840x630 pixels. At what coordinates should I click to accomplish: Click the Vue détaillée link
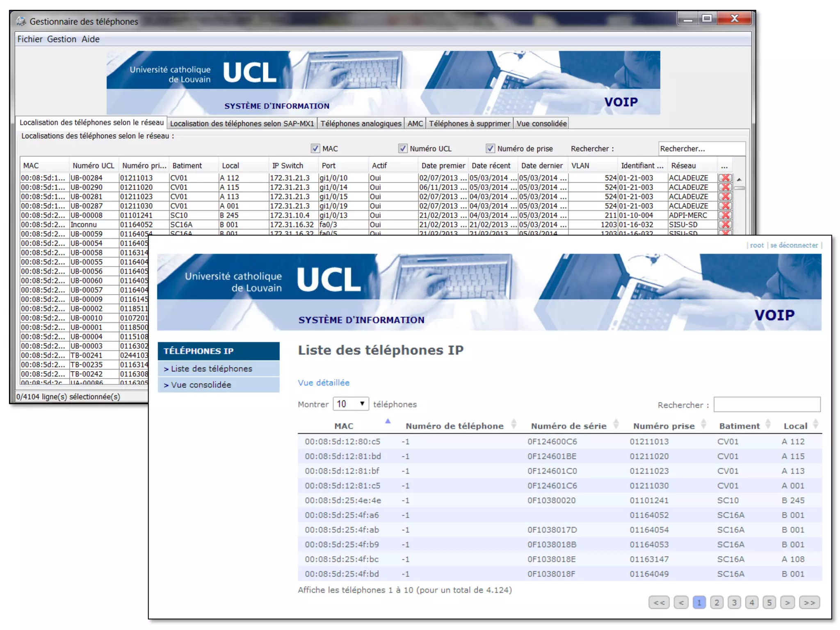coord(324,383)
